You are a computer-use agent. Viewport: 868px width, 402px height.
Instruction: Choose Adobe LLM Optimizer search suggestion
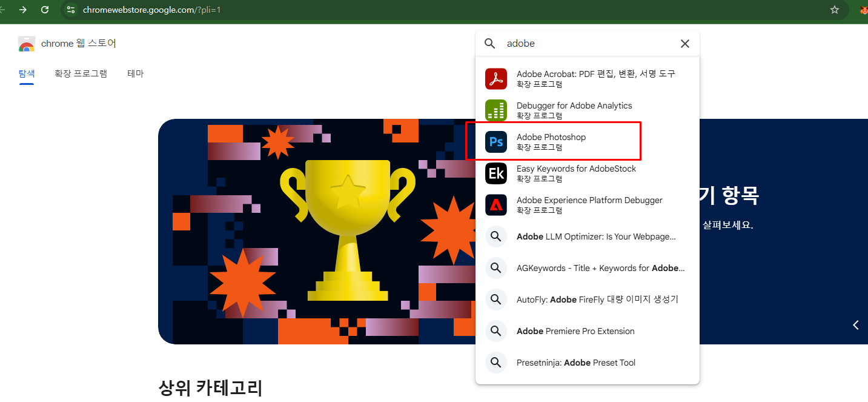point(588,236)
